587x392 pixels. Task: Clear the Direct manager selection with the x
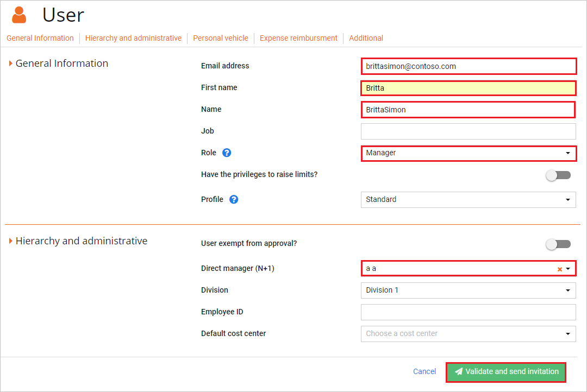pos(560,268)
